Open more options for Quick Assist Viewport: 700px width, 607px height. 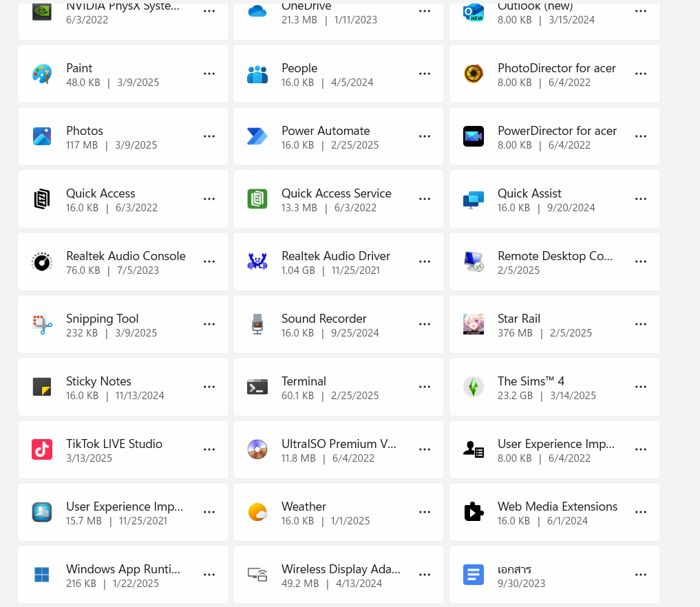[x=641, y=199]
